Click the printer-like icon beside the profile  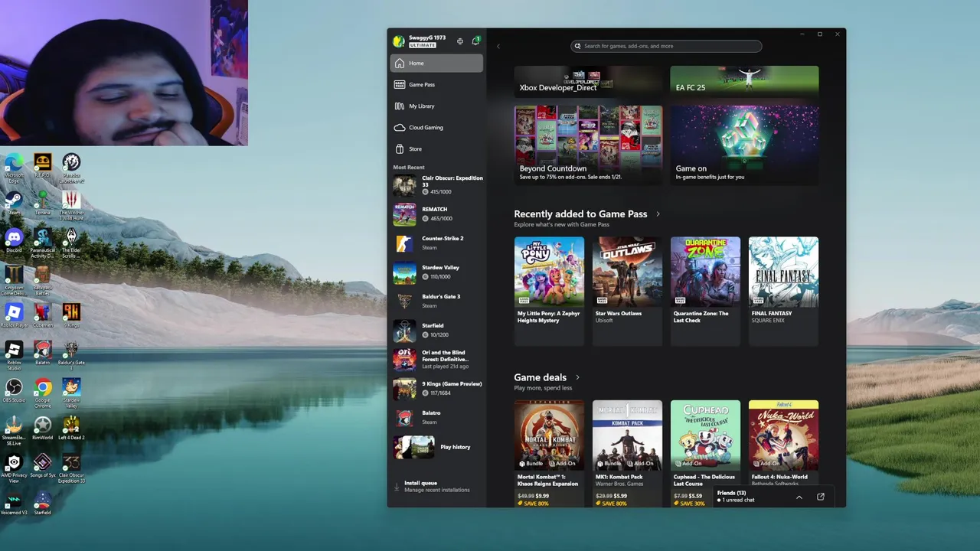click(460, 41)
